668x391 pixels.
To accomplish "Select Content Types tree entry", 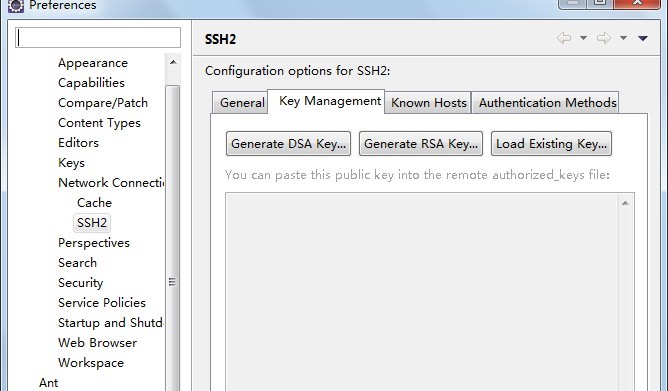I will pyautogui.click(x=99, y=123).
